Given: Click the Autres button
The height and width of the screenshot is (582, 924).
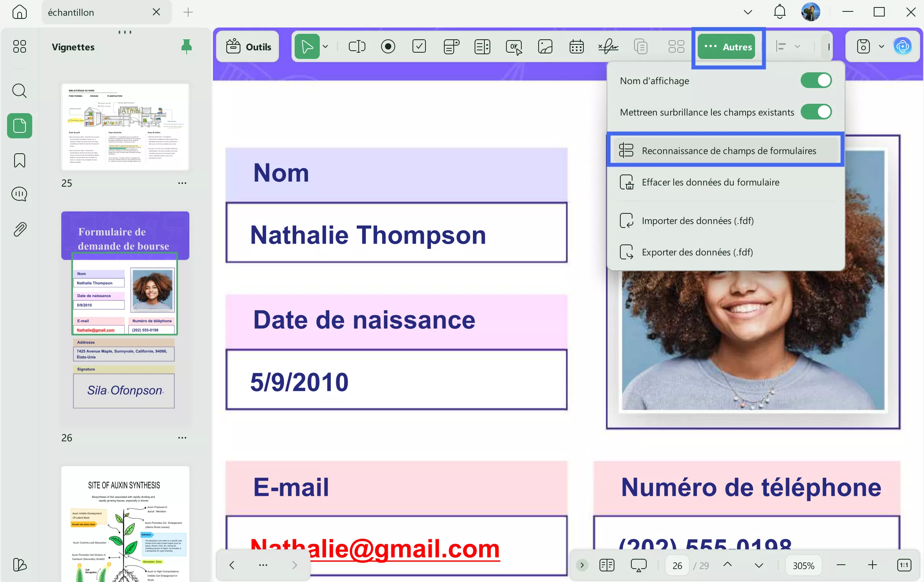Looking at the screenshot, I should (x=728, y=47).
